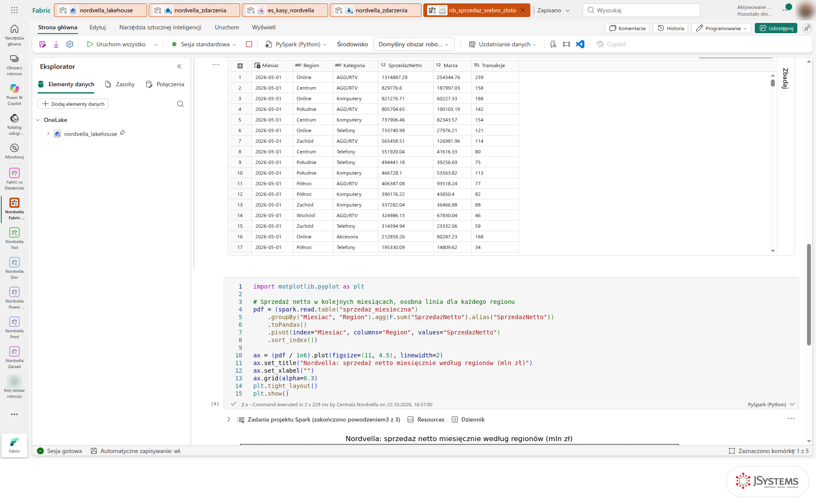Open the Sesja standardowa dropdown
Screen dimensions: 816x504
(204, 44)
